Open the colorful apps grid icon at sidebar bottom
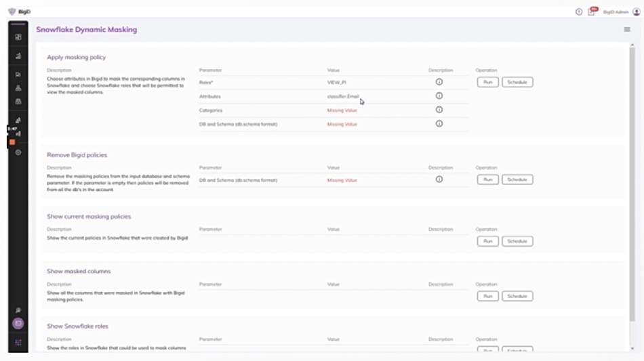This screenshot has width=644, height=361. pyautogui.click(x=18, y=342)
